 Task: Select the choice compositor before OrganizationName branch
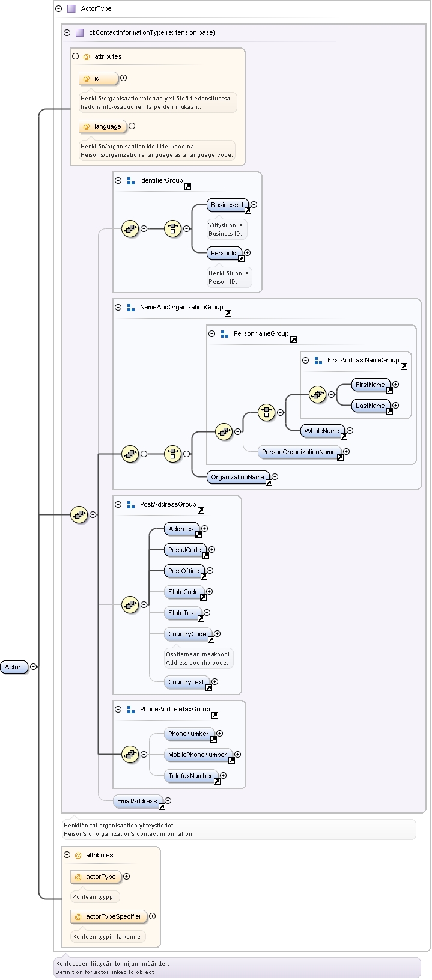pos(172,454)
